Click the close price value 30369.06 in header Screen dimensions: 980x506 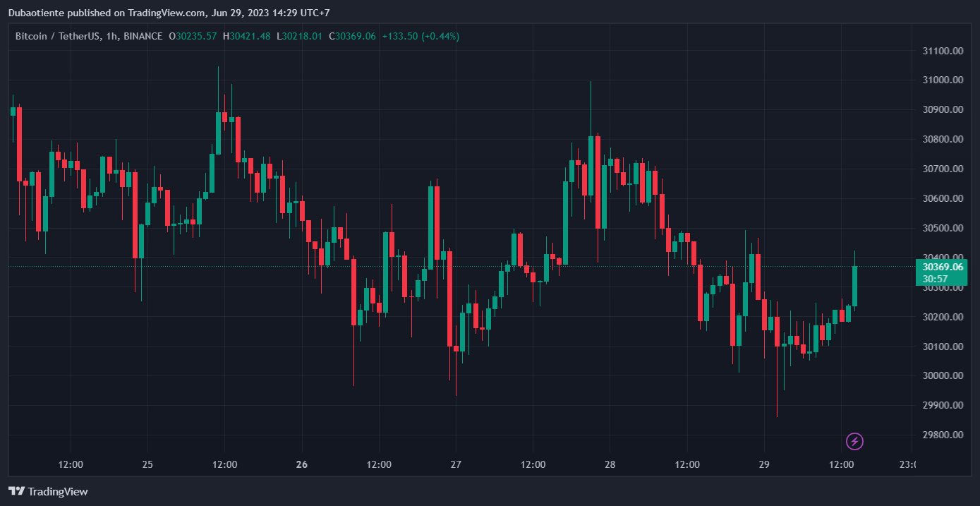[x=356, y=36]
